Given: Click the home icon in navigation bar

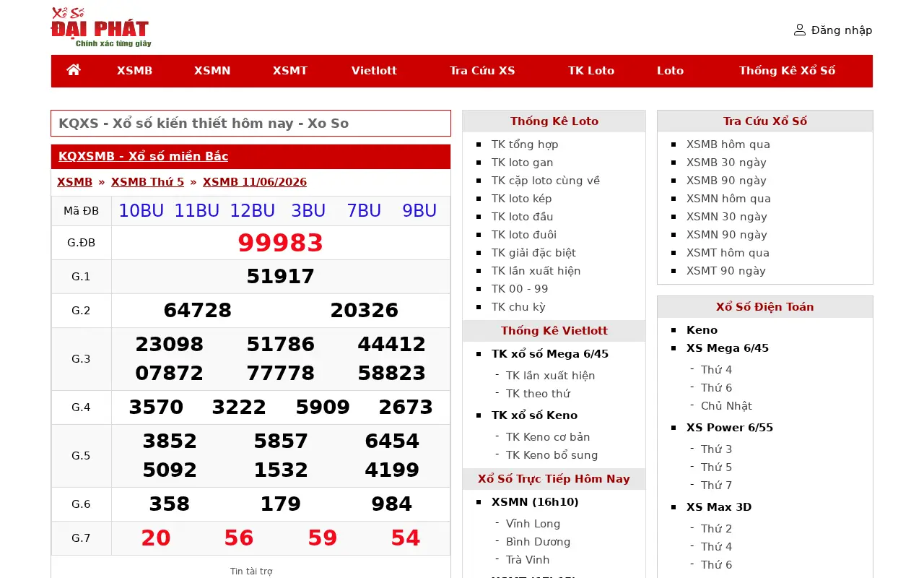Looking at the screenshot, I should pos(74,70).
